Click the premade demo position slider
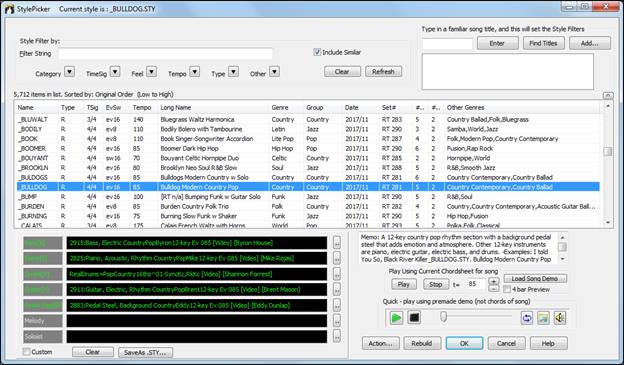 (x=443, y=316)
